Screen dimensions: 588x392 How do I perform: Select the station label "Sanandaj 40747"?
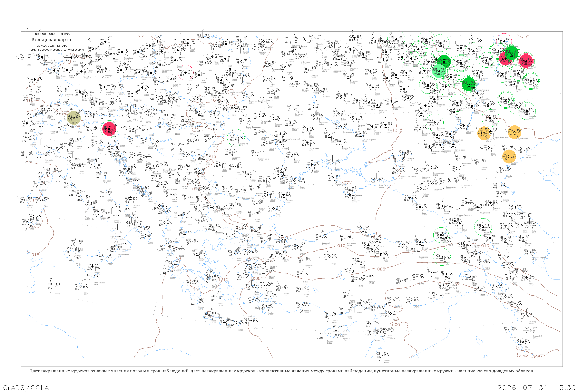[x=532, y=322]
